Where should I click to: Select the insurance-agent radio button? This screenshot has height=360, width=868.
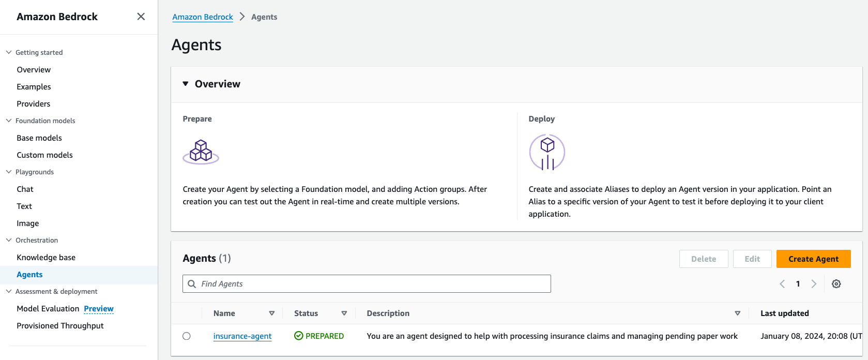[x=187, y=336]
